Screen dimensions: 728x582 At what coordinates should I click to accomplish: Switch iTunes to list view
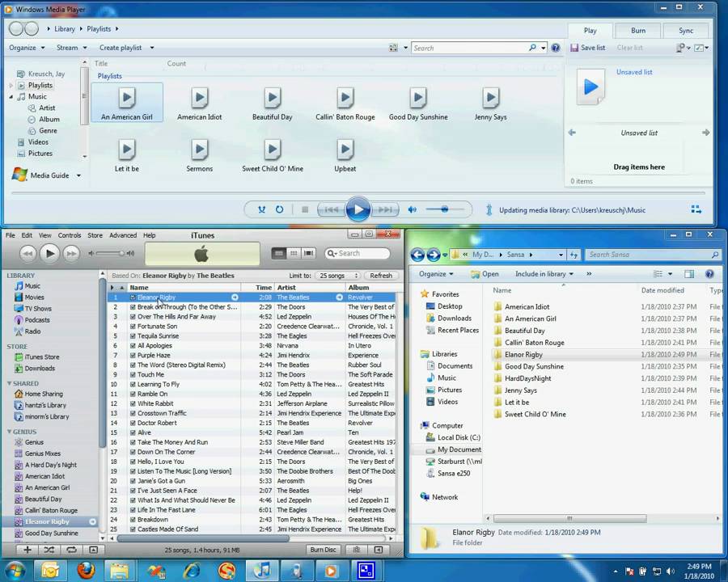[278, 253]
